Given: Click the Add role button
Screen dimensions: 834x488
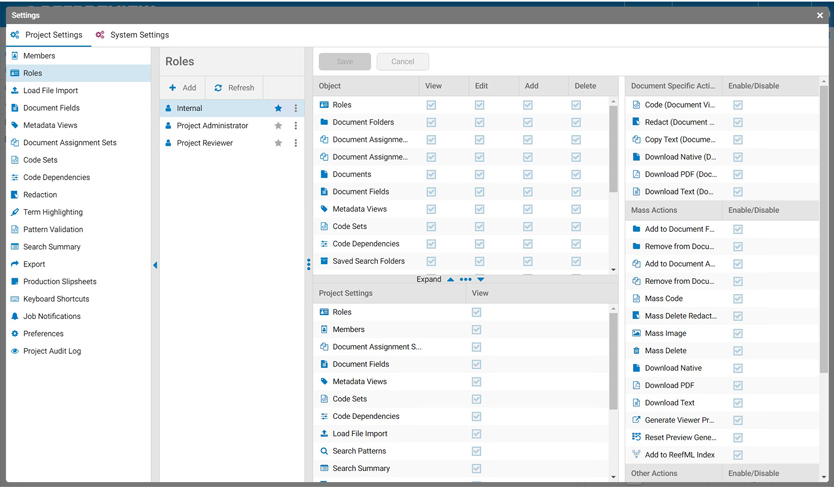Looking at the screenshot, I should [182, 87].
